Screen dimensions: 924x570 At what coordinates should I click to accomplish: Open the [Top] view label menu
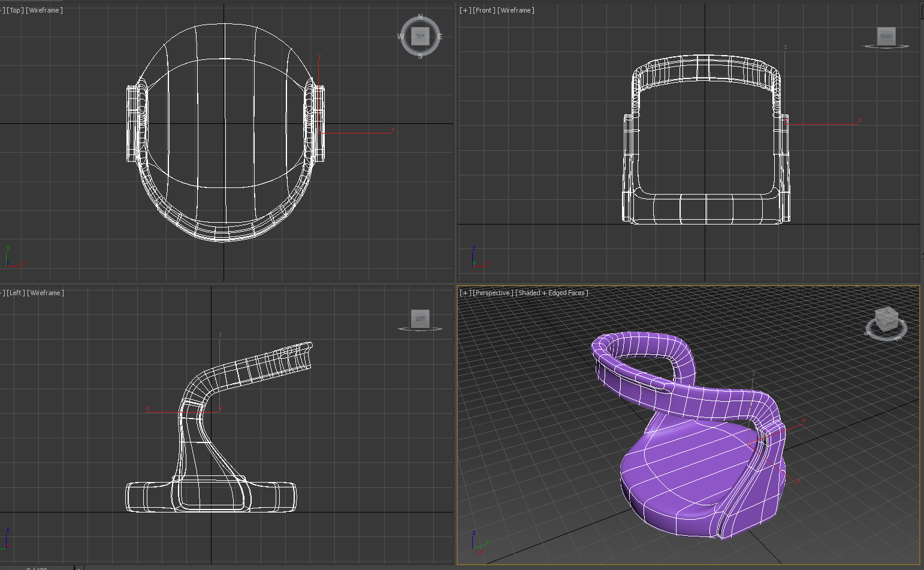coord(16,10)
